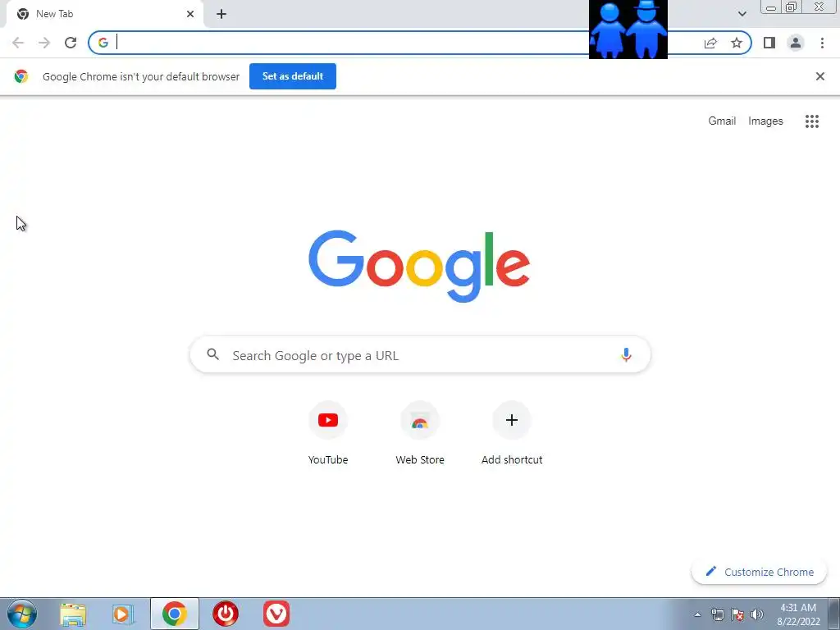Open a new tab with the plus icon

click(221, 14)
